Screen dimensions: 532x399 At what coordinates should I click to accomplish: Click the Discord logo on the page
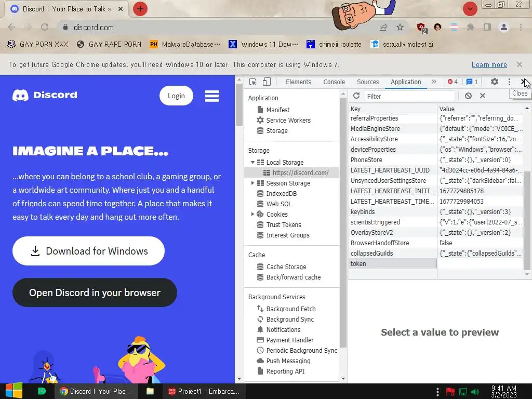[x=45, y=96]
